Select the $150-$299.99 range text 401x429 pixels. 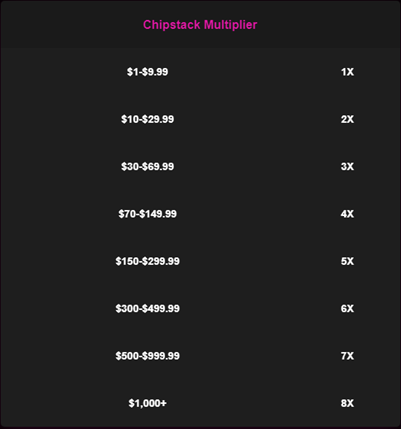click(x=147, y=261)
